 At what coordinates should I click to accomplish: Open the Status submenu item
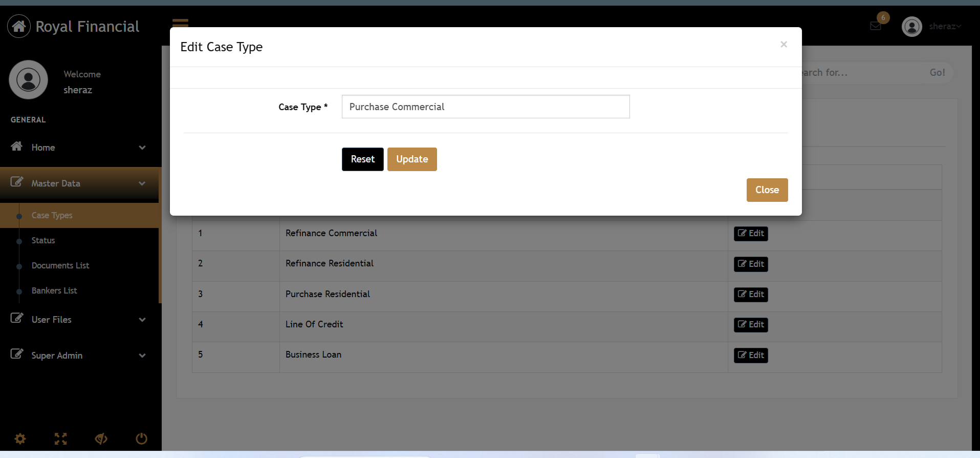click(43, 240)
